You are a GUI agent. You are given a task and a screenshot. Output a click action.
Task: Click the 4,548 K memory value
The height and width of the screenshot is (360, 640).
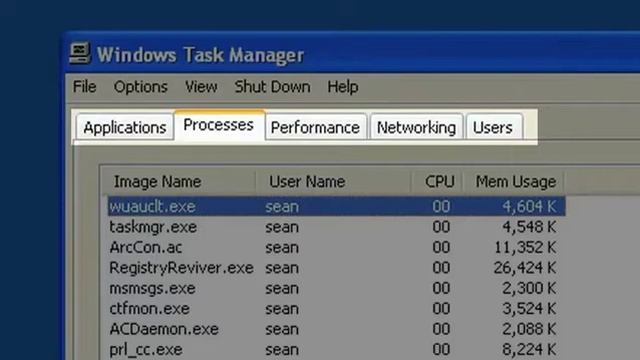click(529, 227)
